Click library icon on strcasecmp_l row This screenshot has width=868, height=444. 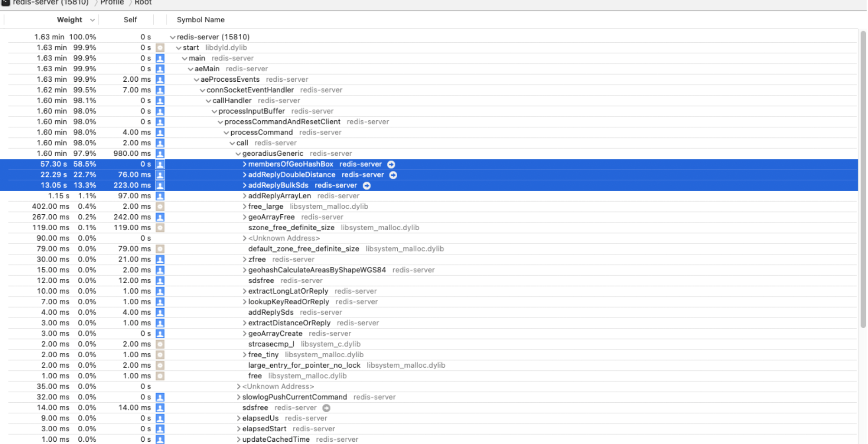tap(160, 344)
